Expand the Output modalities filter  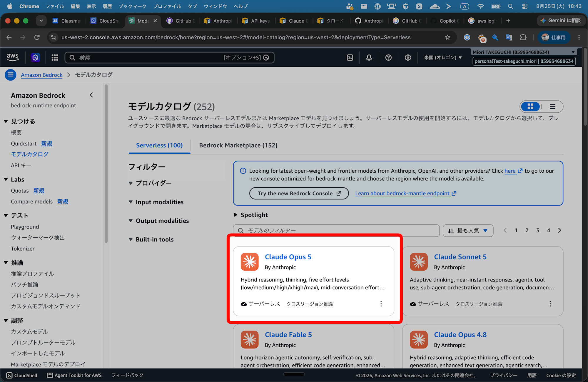159,221
